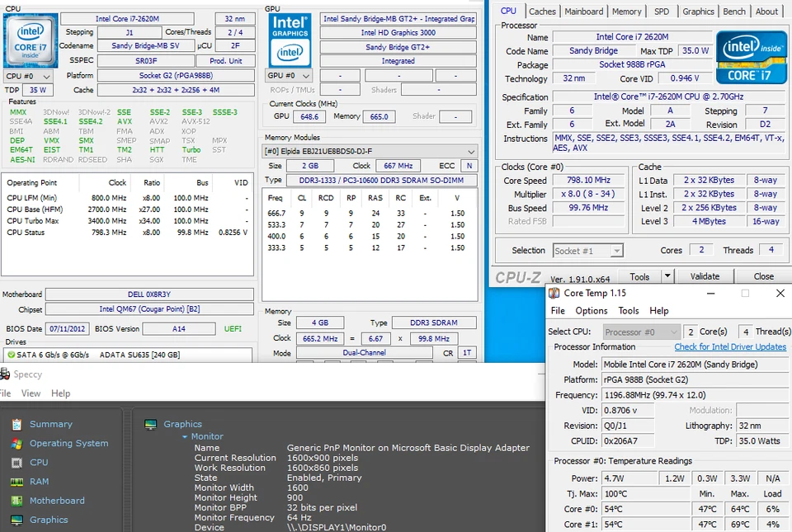The height and width of the screenshot is (532, 792).
Task: Click the Intel Core i7 badge in CPU-Z
Action: coord(31,40)
